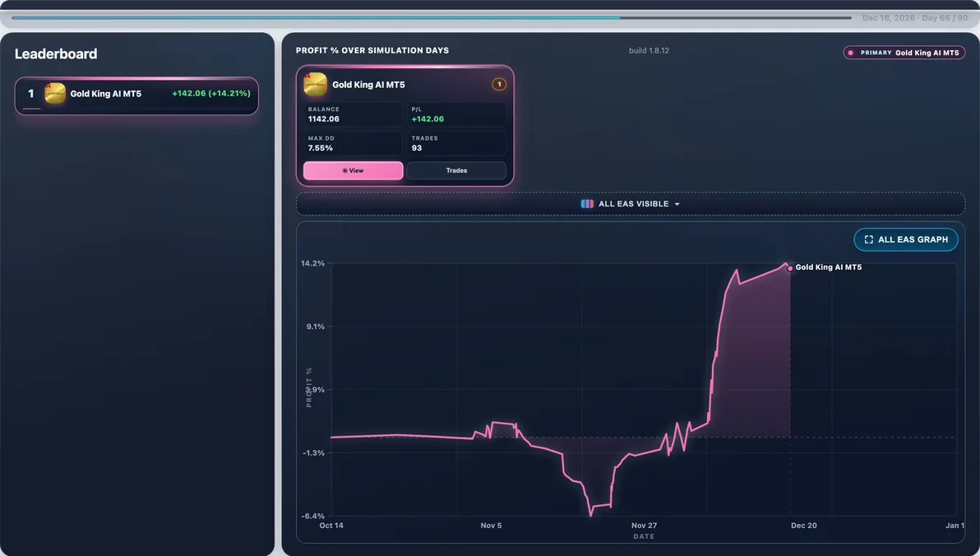The width and height of the screenshot is (980, 556).
Task: Click the P/L value +142.06
Action: (428, 118)
